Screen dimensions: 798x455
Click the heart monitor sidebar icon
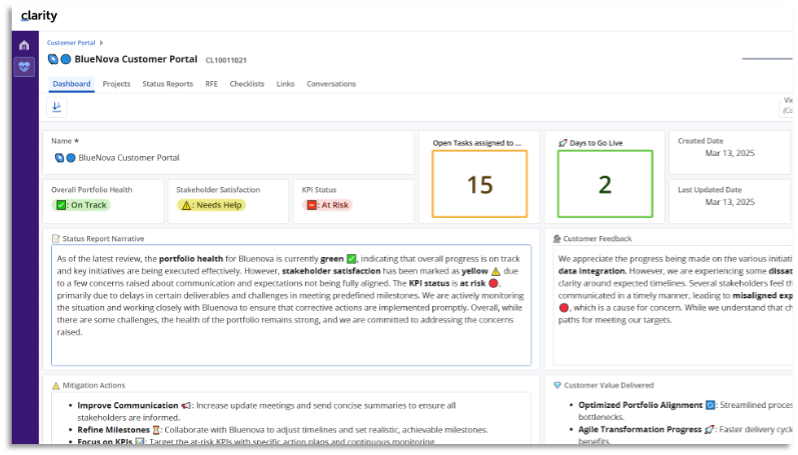(24, 68)
